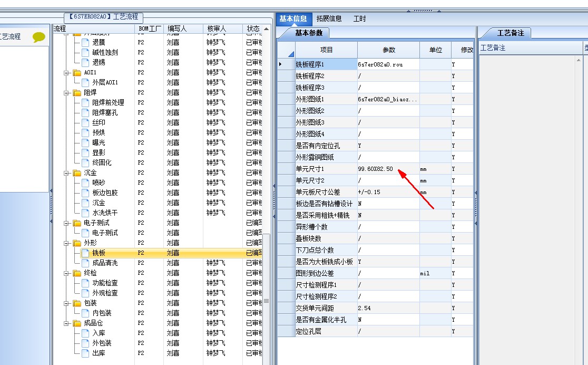The image size is (588, 365).
Task: Click the folder icon beside 阻焊
Action: click(x=77, y=92)
